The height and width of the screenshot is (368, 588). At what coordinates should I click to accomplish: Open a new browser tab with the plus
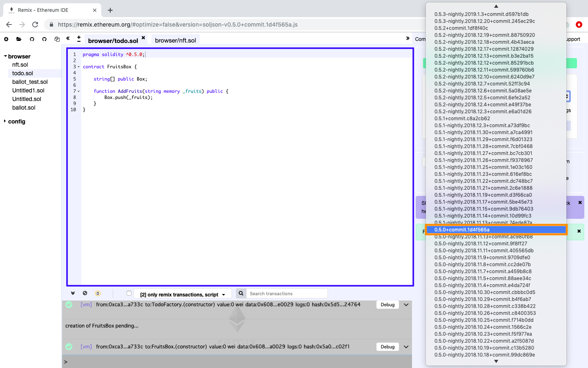110,10
